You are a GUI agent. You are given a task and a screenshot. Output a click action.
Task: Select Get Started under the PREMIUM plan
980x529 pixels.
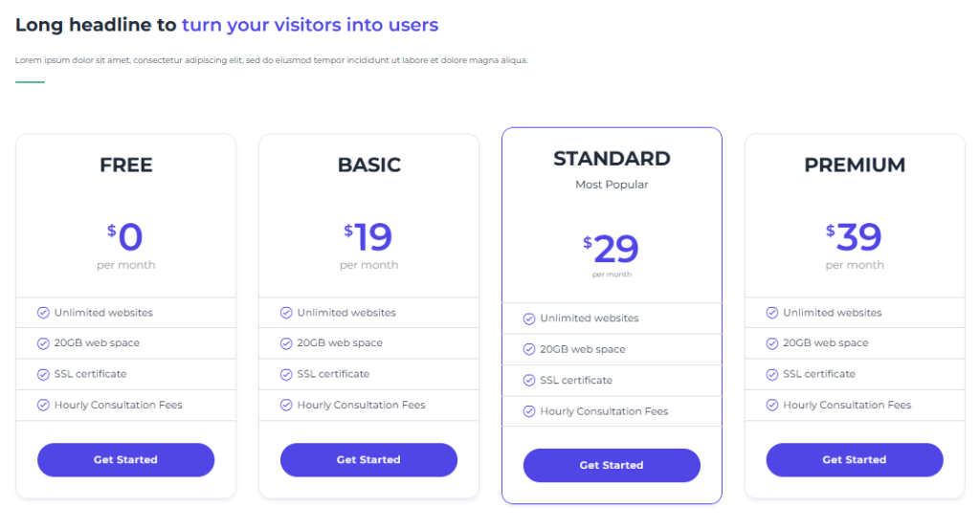pos(855,460)
